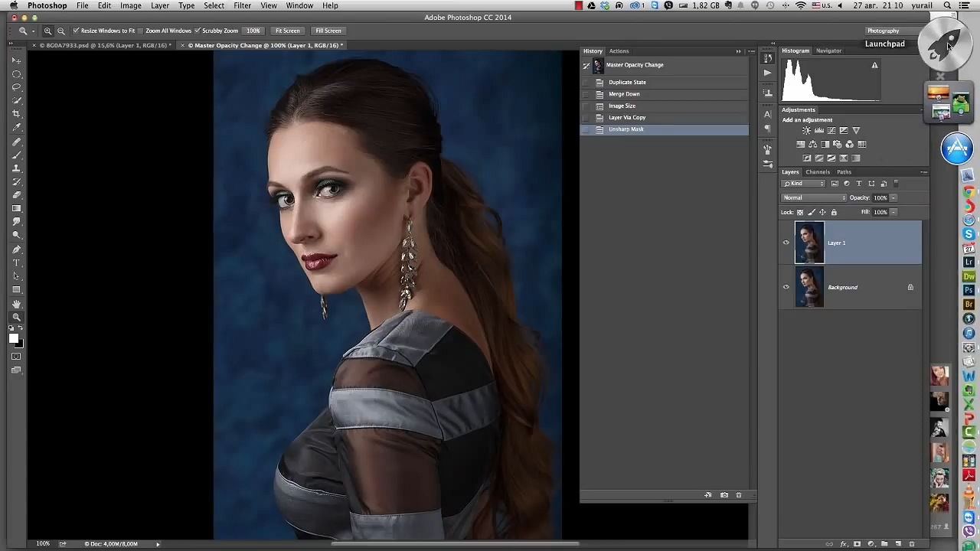Delete current state in History panel
The image size is (980, 551).
click(738, 495)
